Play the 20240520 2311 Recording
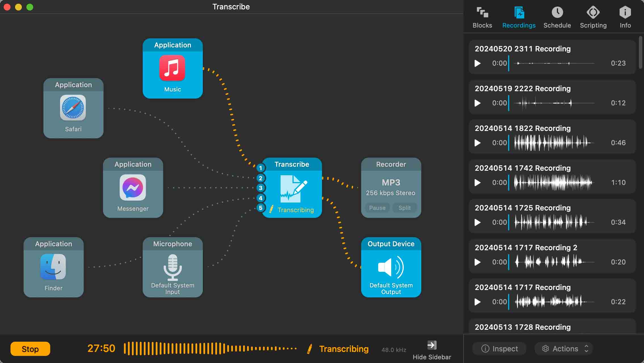The image size is (644, 363). (x=478, y=63)
